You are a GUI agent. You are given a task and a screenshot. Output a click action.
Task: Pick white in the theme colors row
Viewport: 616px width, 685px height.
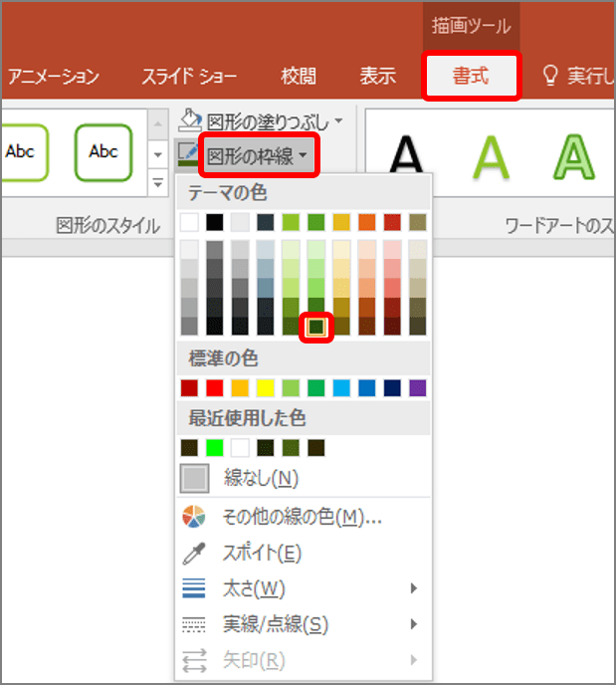[189, 222]
